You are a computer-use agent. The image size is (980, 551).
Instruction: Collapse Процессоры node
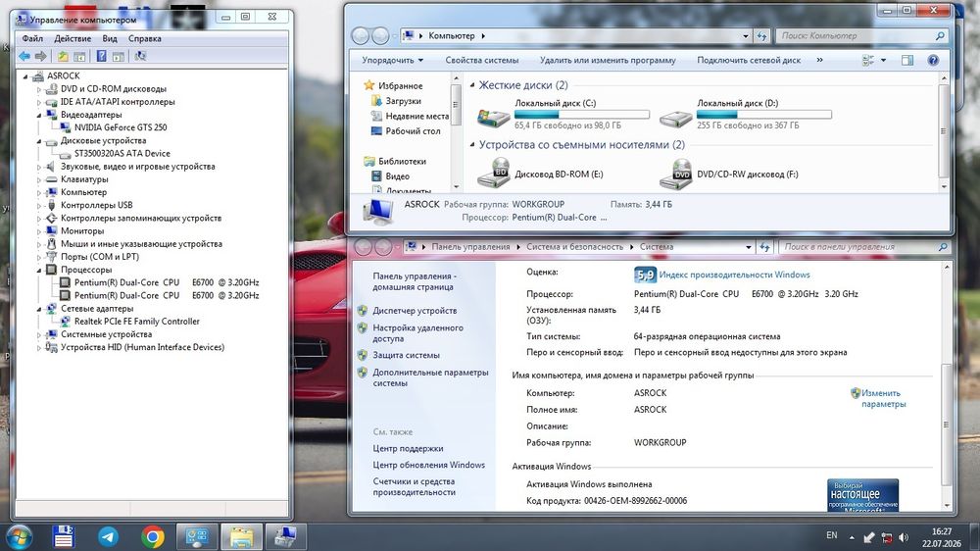(39, 271)
